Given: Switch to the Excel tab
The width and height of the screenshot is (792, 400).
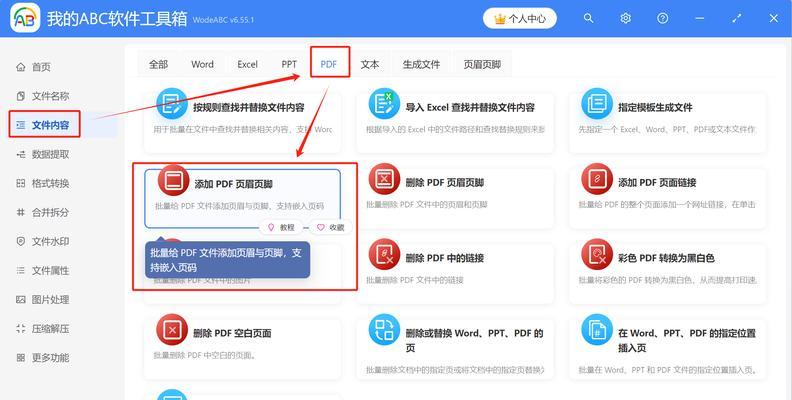Looking at the screenshot, I should [248, 64].
